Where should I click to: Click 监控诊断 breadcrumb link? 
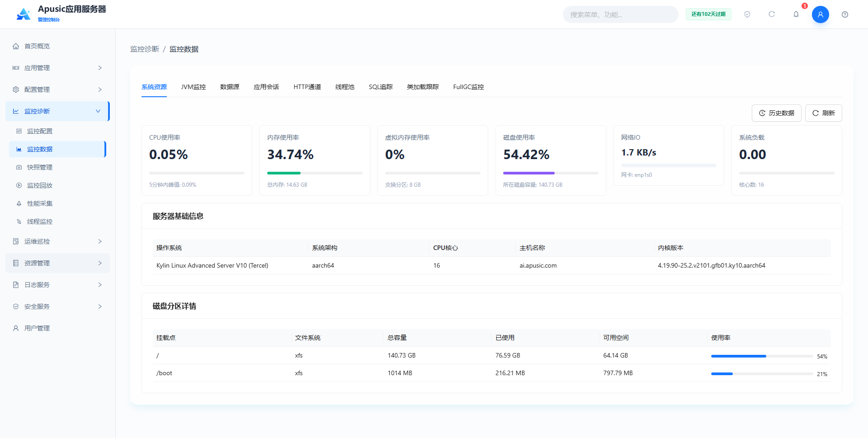pyautogui.click(x=145, y=49)
